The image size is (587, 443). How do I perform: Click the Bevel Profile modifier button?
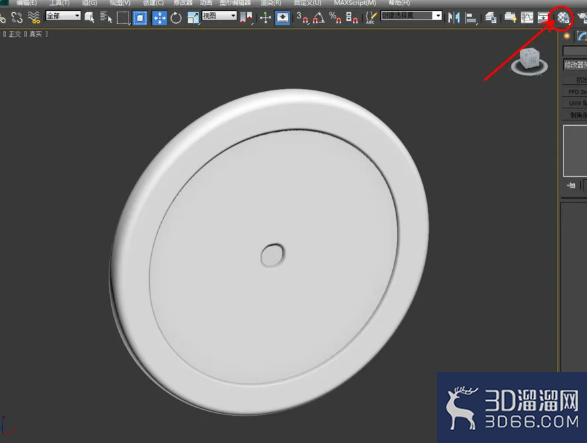coord(575,115)
